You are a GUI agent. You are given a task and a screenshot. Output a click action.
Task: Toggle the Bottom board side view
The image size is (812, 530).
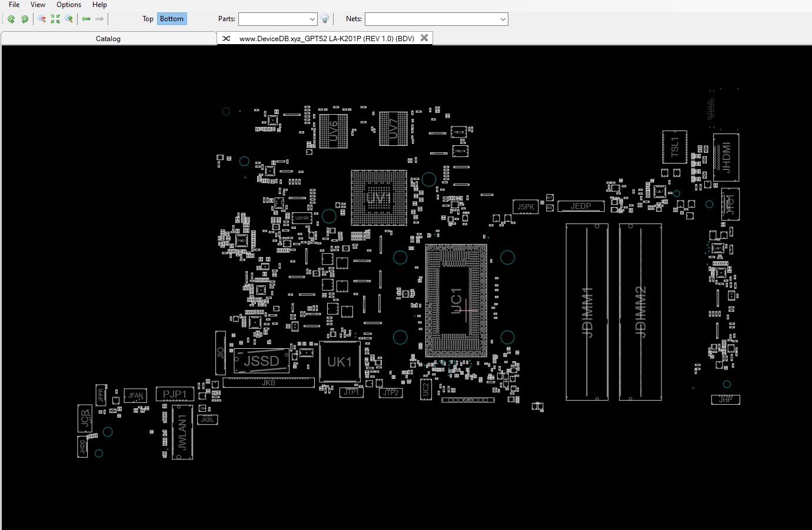[171, 19]
